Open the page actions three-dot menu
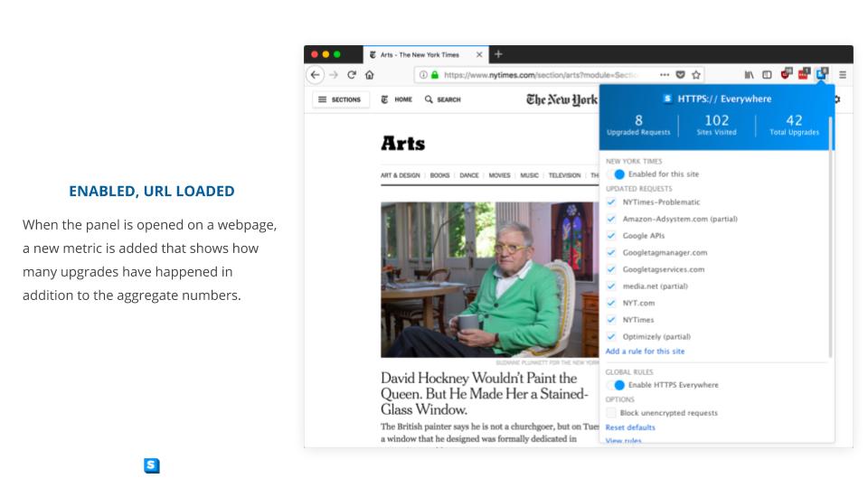Screen dimensions: 868x488 [x=665, y=75]
